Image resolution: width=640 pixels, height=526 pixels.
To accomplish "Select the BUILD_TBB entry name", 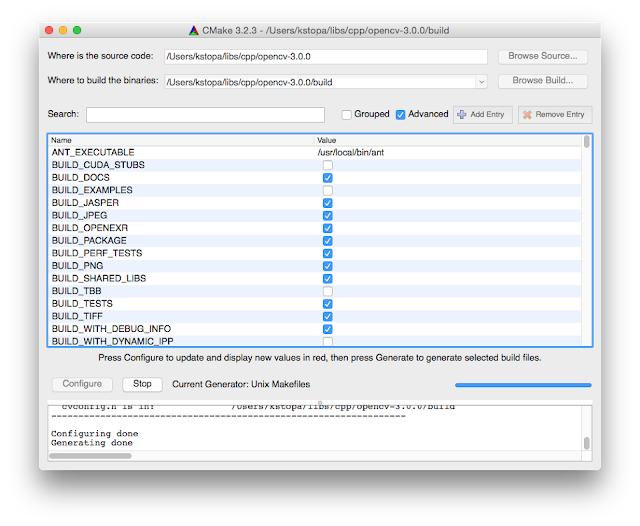I will 76,291.
